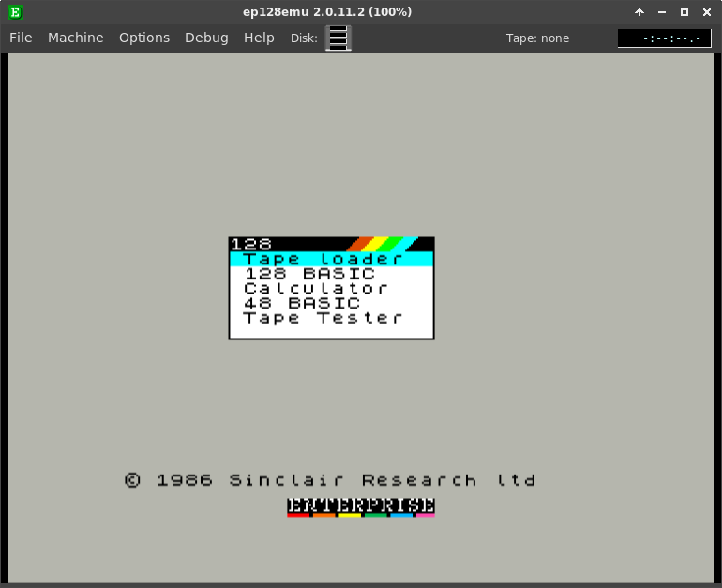This screenshot has height=588, width=722.
Task: Choose 128 BASIC in the menu
Action: pyautogui.click(x=332, y=274)
